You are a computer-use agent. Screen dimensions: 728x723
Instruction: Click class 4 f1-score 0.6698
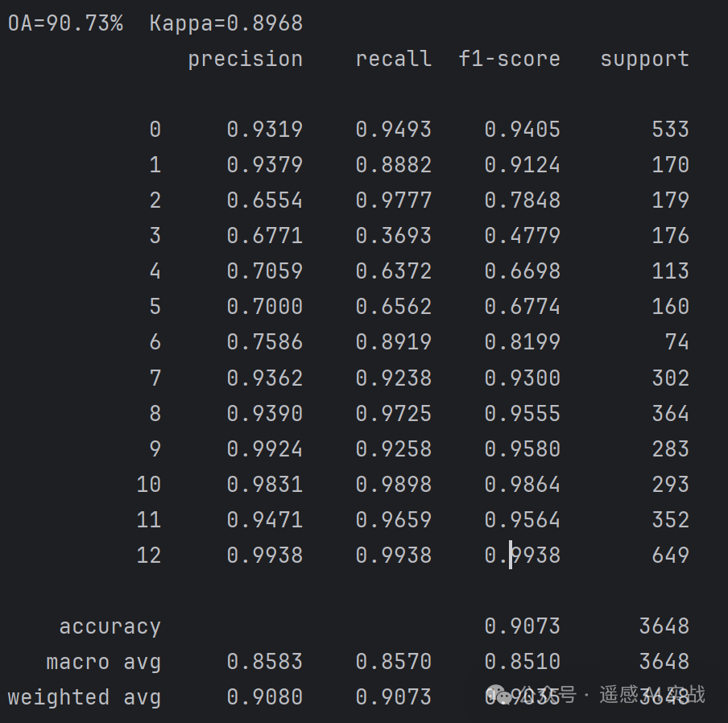coord(523,271)
